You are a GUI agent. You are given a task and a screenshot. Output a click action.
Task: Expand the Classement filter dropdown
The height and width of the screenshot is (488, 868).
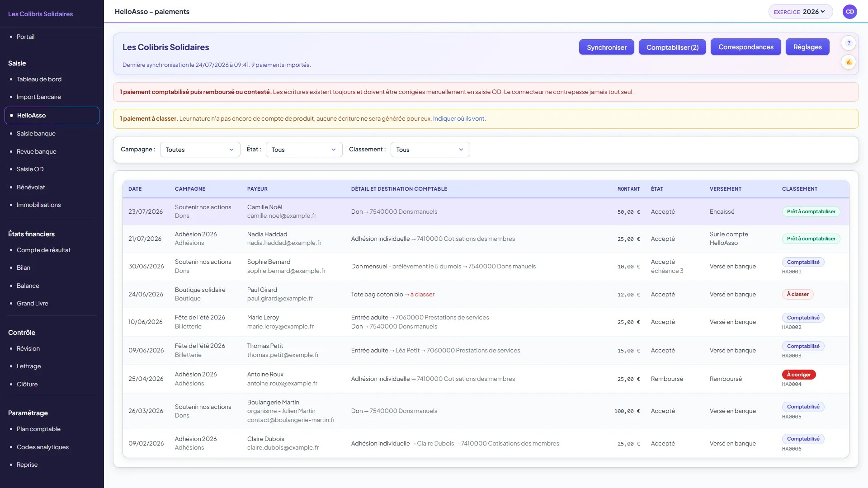point(430,150)
